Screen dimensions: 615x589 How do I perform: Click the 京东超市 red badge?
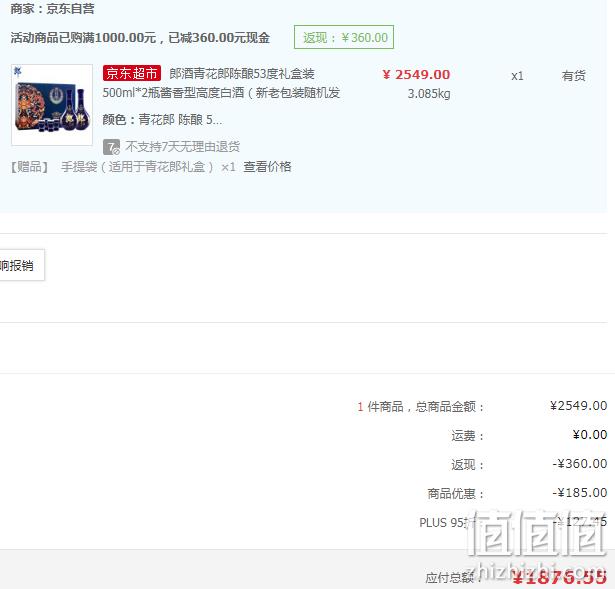tap(132, 73)
